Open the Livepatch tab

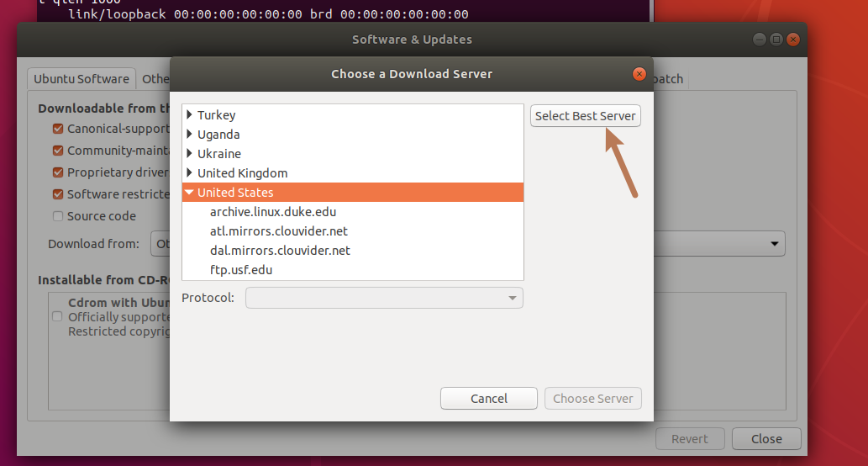pos(669,79)
